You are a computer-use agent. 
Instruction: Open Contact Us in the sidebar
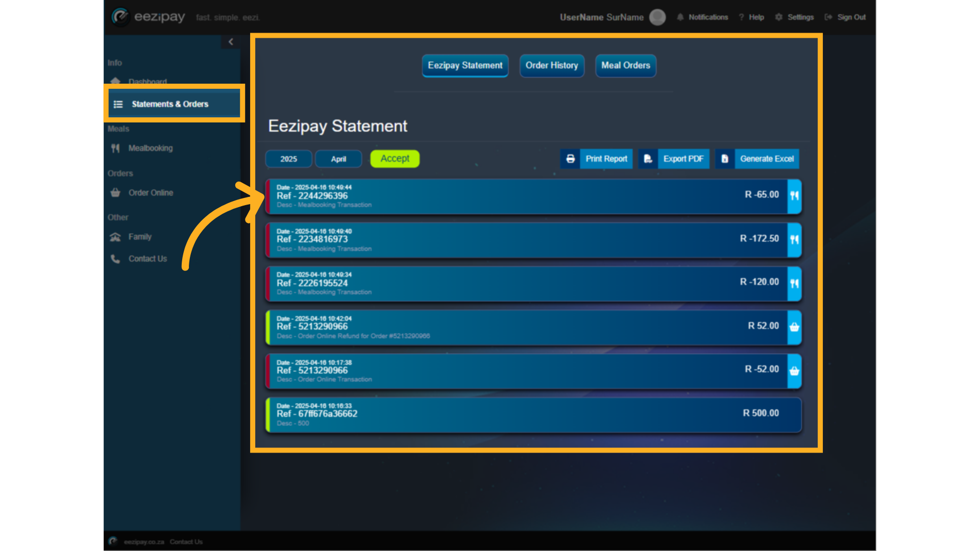point(148,259)
